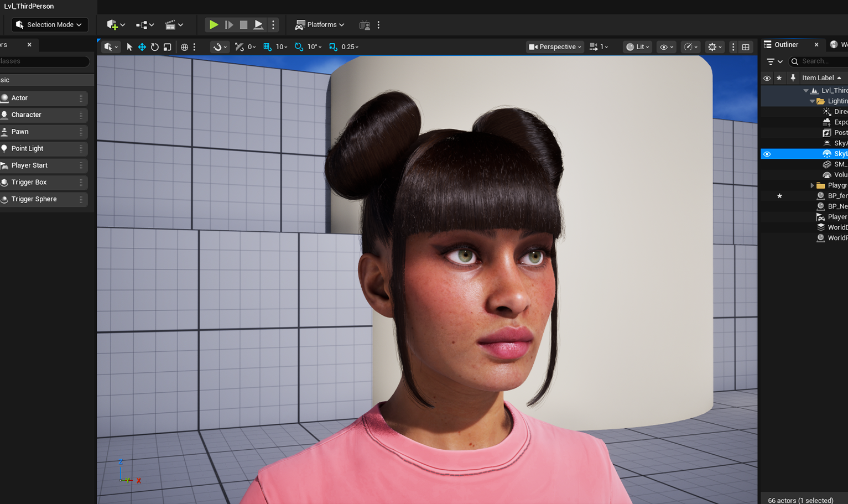This screenshot has height=504, width=848.
Task: Collapse the Lvl_ThirdPerson world tree node
Action: [806, 91]
